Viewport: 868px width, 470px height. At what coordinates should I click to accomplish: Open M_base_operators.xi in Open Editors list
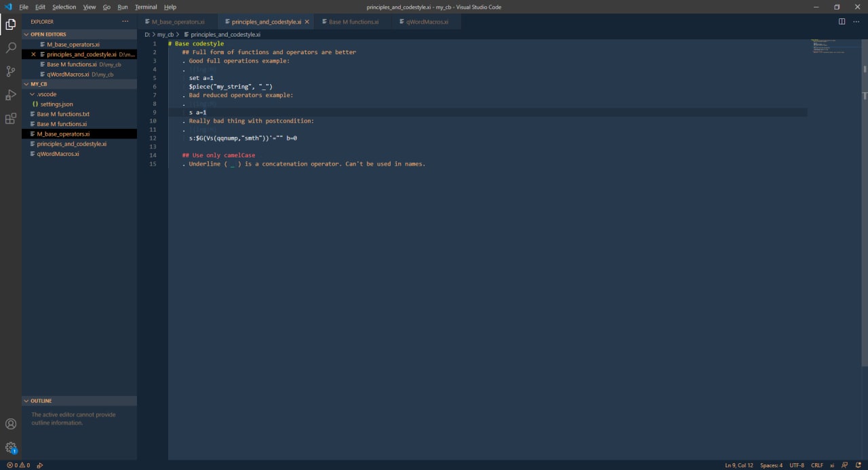[79, 44]
